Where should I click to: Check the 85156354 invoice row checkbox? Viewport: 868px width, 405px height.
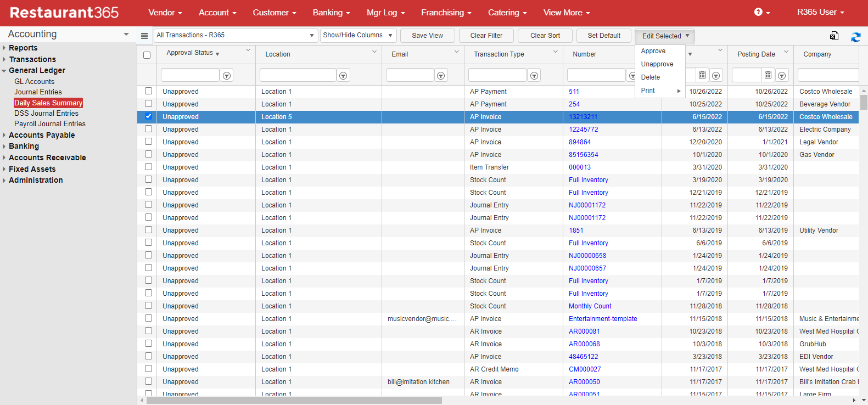click(148, 154)
